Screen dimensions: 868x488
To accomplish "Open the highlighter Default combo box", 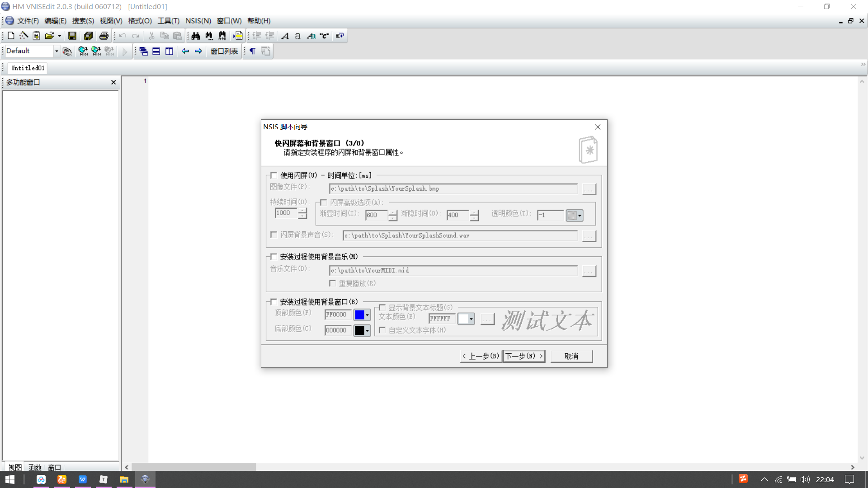I will (33, 51).
